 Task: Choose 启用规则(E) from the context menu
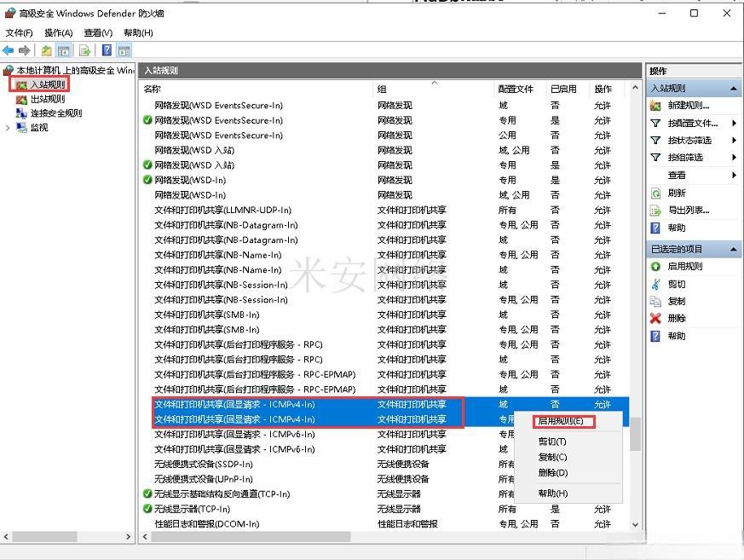pos(560,421)
